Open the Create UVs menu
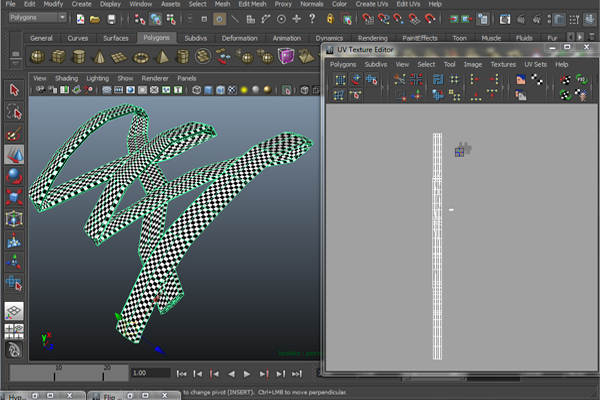The width and height of the screenshot is (600, 400). coord(372,4)
